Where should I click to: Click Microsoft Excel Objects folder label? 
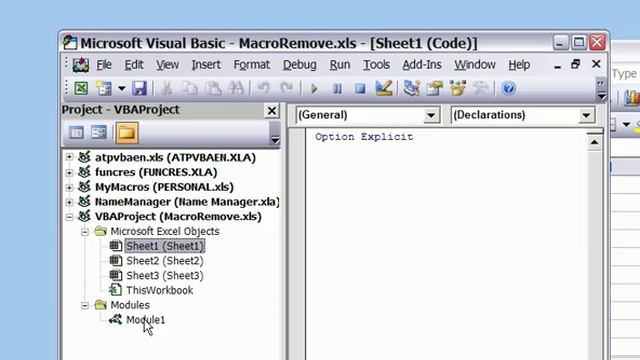[x=165, y=231]
